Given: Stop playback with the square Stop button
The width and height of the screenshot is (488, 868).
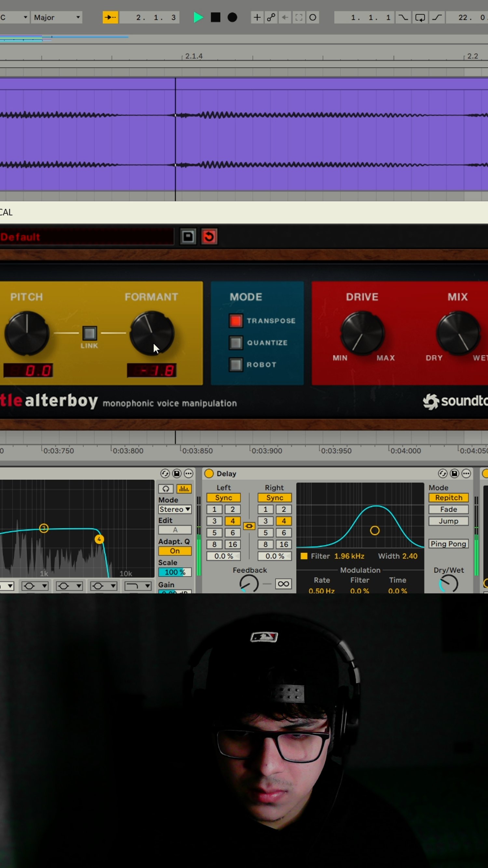Looking at the screenshot, I should (x=216, y=18).
